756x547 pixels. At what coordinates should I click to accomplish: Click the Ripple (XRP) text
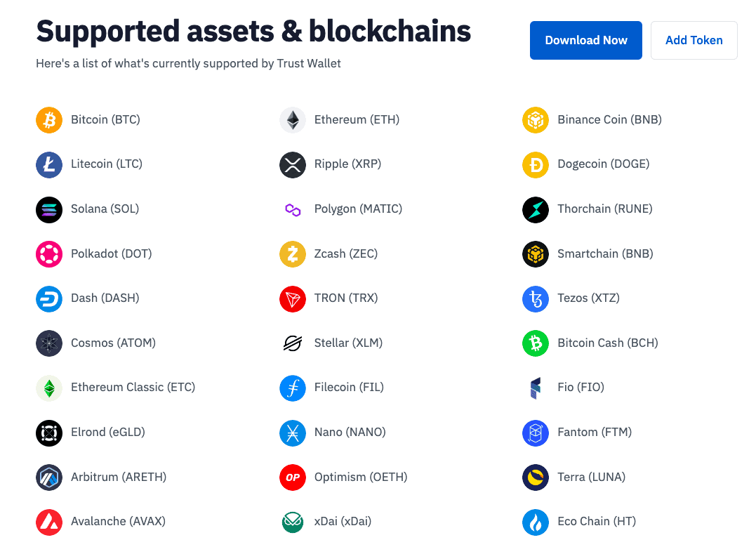click(347, 164)
